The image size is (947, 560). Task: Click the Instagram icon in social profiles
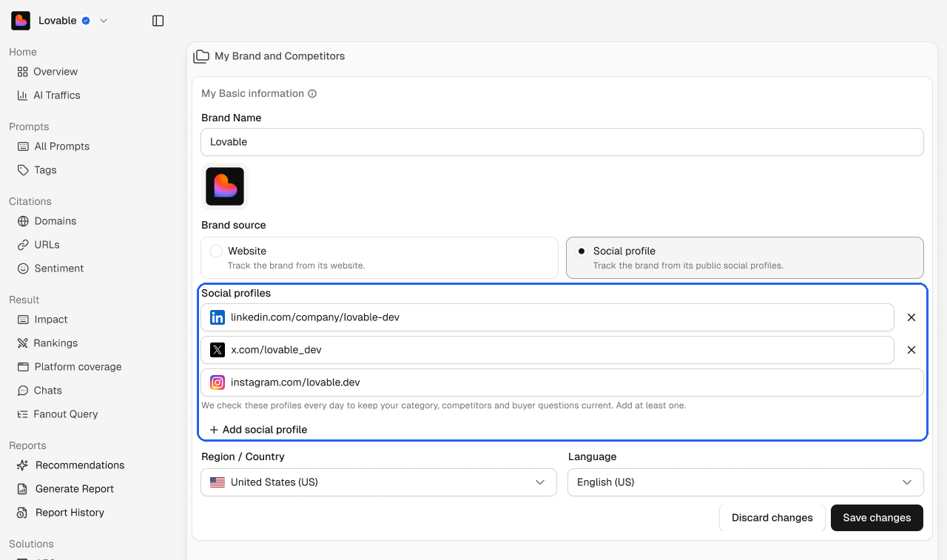pyautogui.click(x=218, y=382)
